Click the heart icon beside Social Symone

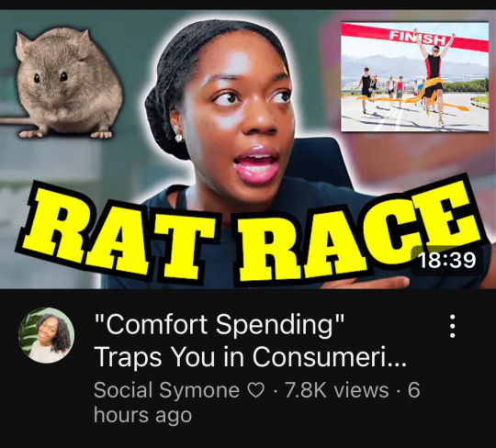[255, 390]
